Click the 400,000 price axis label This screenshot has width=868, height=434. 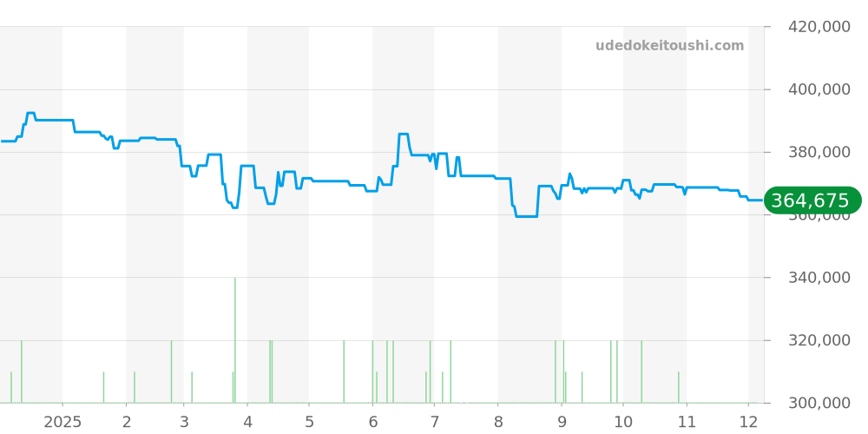click(x=819, y=89)
